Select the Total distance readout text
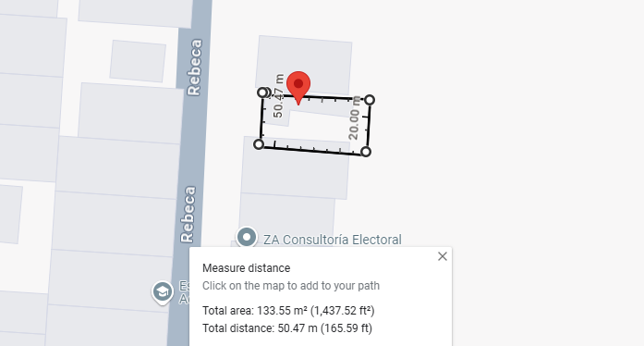Viewport: 644px width, 346px height. tap(287, 328)
